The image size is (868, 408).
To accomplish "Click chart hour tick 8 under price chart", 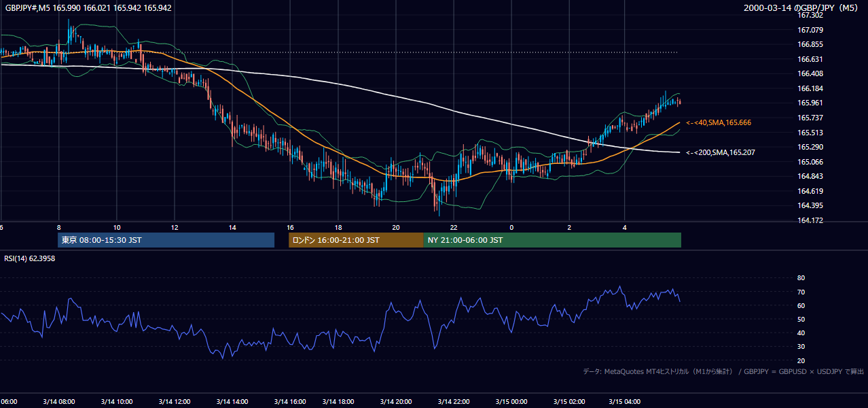I will pyautogui.click(x=59, y=228).
